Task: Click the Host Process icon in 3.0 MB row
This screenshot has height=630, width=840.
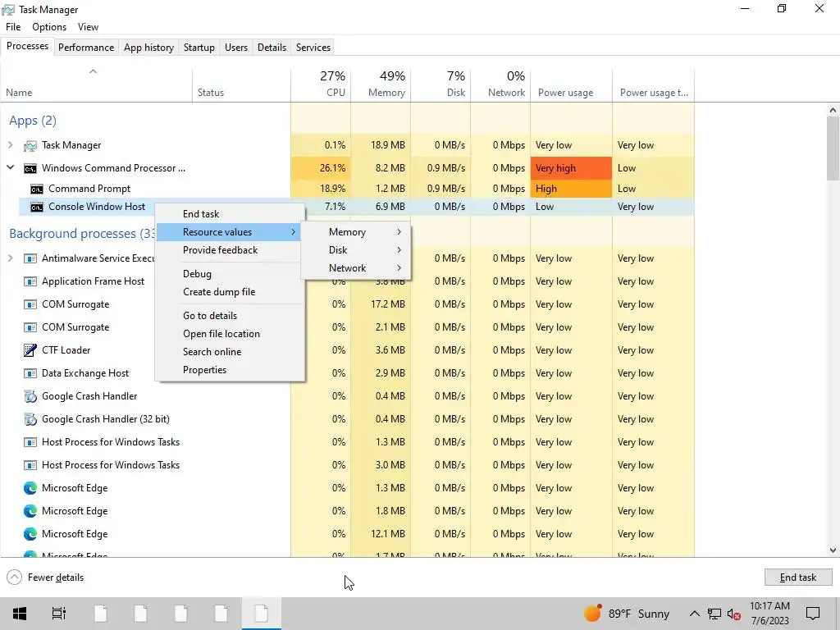Action: (x=30, y=466)
